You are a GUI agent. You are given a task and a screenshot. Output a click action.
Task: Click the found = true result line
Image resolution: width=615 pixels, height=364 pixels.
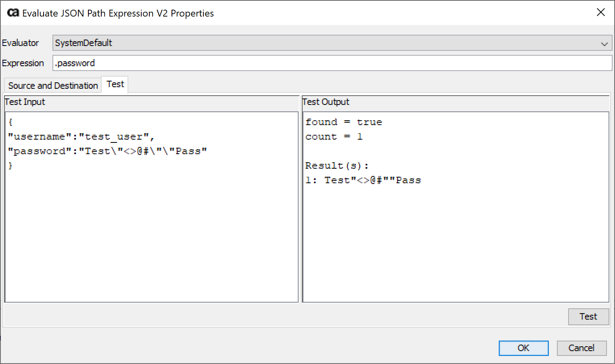coord(344,121)
